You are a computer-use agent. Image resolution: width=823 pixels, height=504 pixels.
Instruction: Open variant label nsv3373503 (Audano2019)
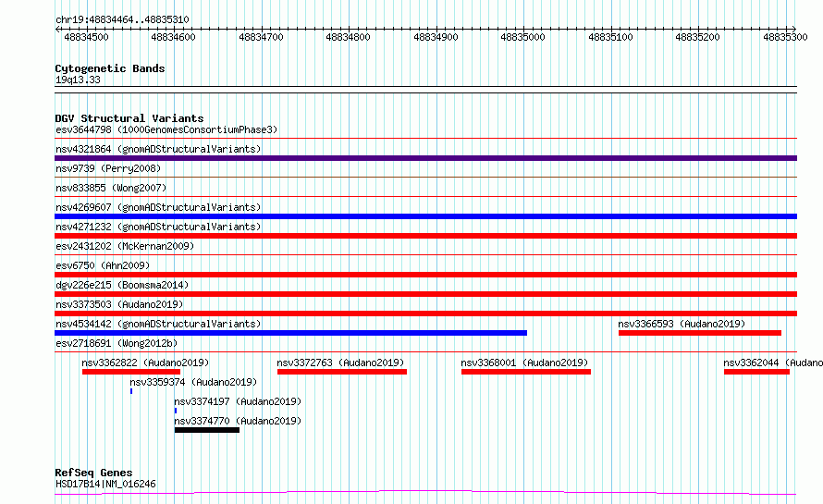pos(119,304)
